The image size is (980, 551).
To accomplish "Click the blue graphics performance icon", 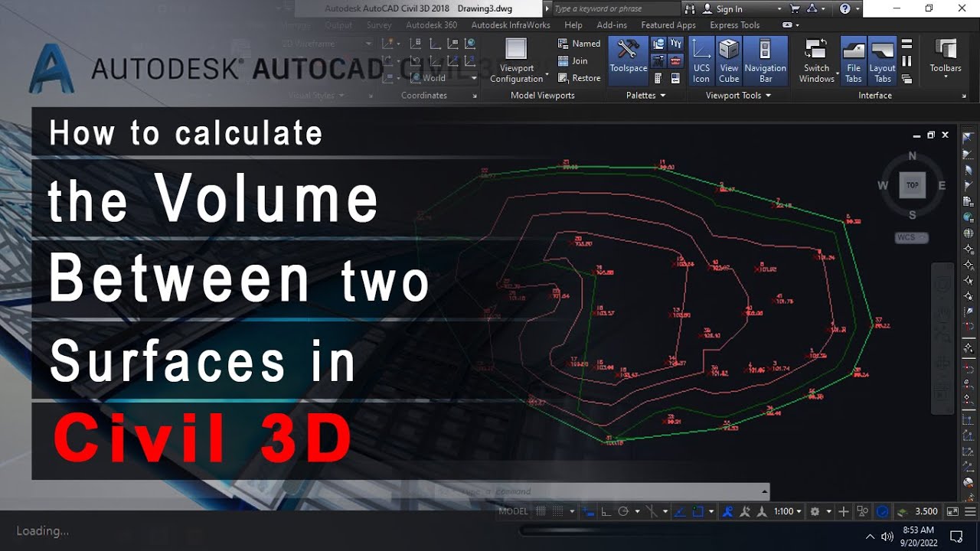I will point(882,511).
